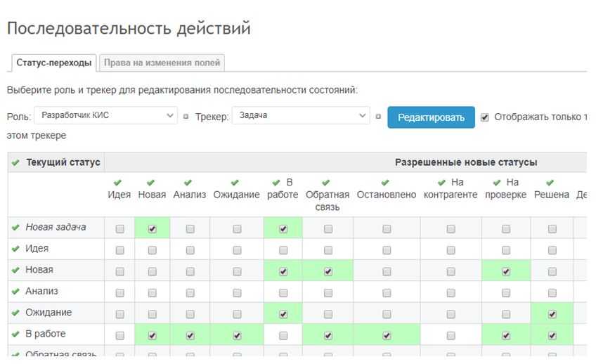Click multi-select toggle icon next to Роль dropdown

point(186,117)
